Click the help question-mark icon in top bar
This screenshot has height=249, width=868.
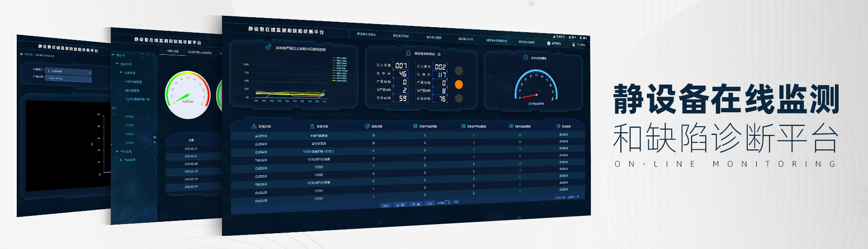pos(548,43)
